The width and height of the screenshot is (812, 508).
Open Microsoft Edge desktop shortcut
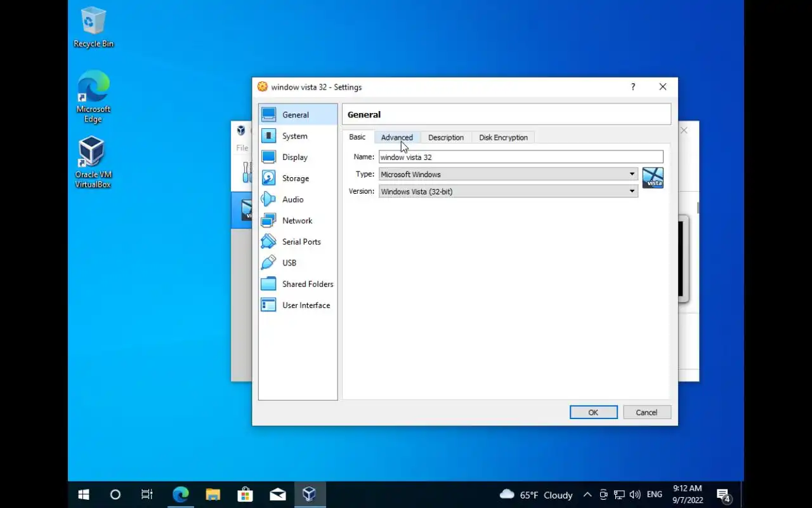tap(93, 97)
